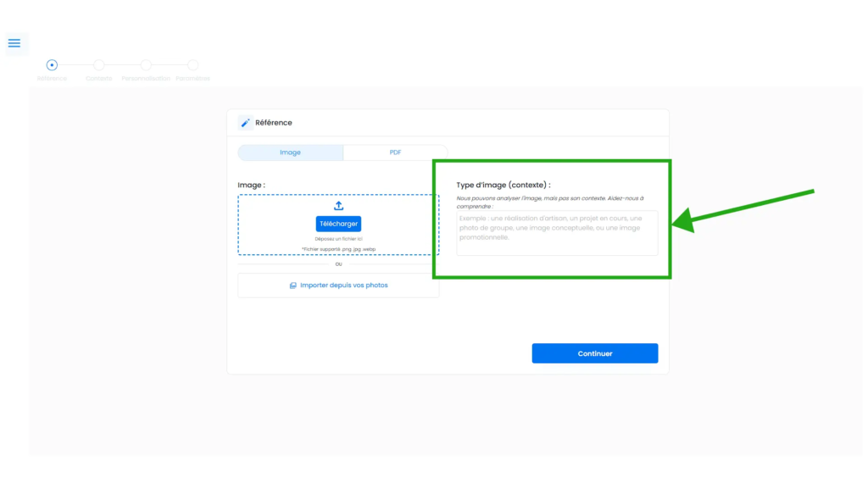Click the dashed file drop zone
Viewport: 868px width, 488px height.
click(x=339, y=225)
